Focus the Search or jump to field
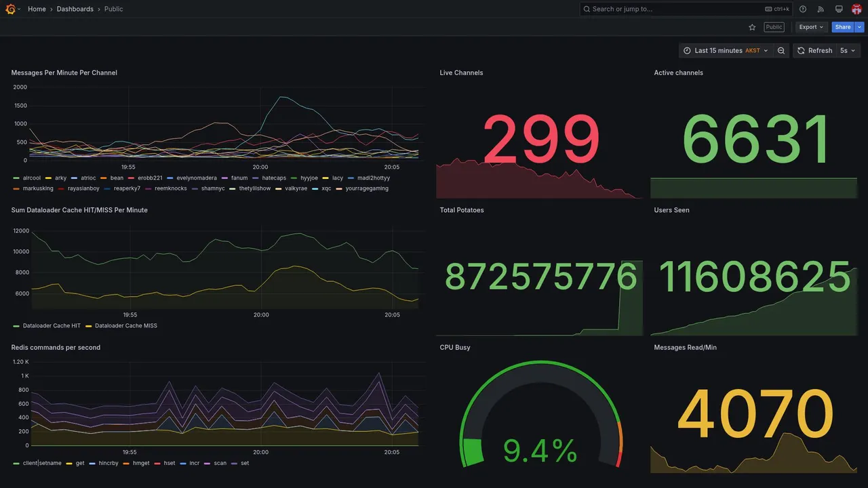The image size is (868, 488). [x=686, y=9]
